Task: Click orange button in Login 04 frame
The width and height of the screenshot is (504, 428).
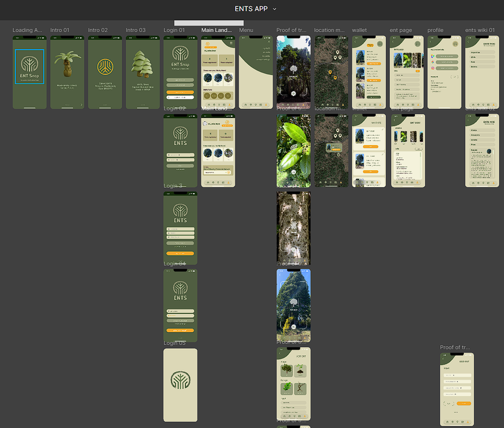Action: point(180,331)
